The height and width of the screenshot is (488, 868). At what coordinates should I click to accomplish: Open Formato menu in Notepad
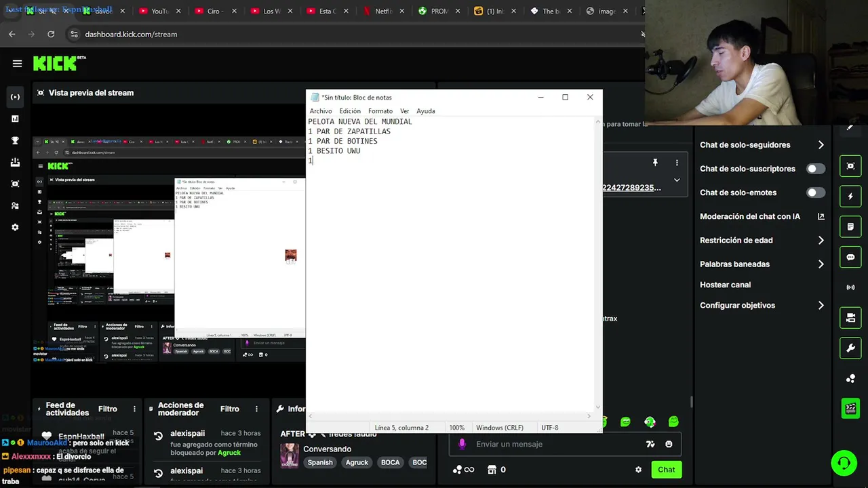[380, 111]
